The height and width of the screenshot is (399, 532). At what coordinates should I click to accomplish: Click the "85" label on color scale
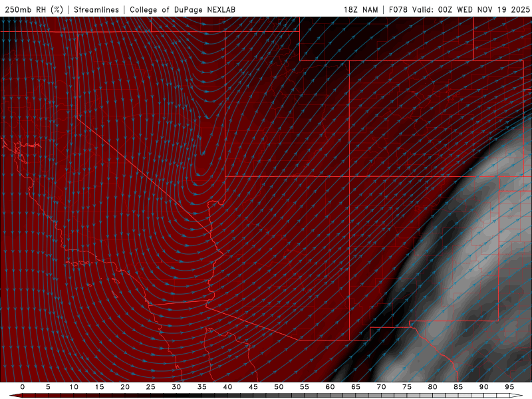(458, 387)
